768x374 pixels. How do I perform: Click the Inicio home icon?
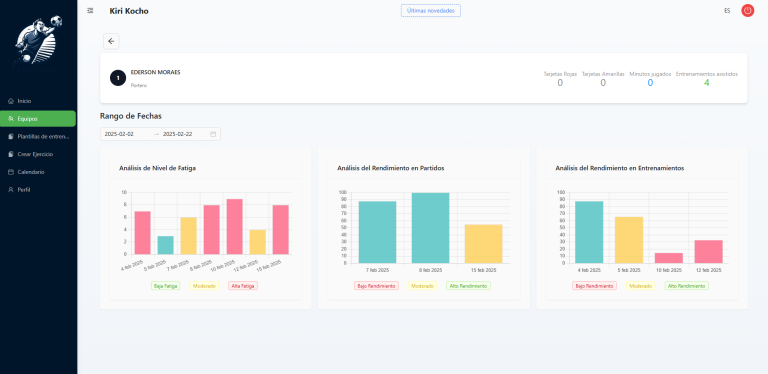pyautogui.click(x=11, y=101)
